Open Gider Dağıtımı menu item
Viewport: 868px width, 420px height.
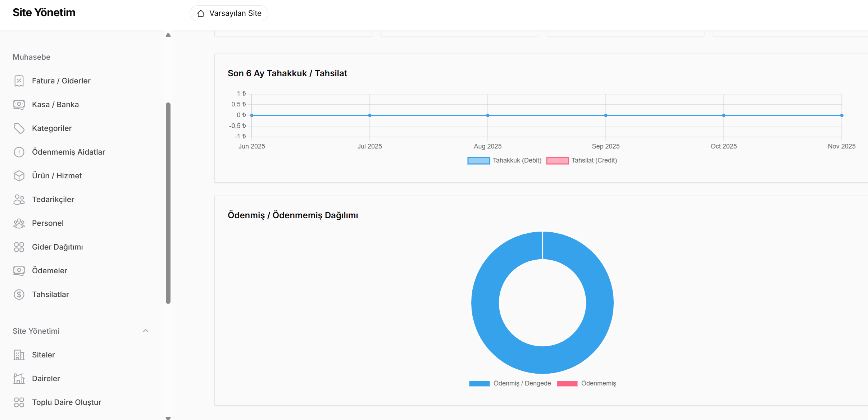pyautogui.click(x=57, y=247)
